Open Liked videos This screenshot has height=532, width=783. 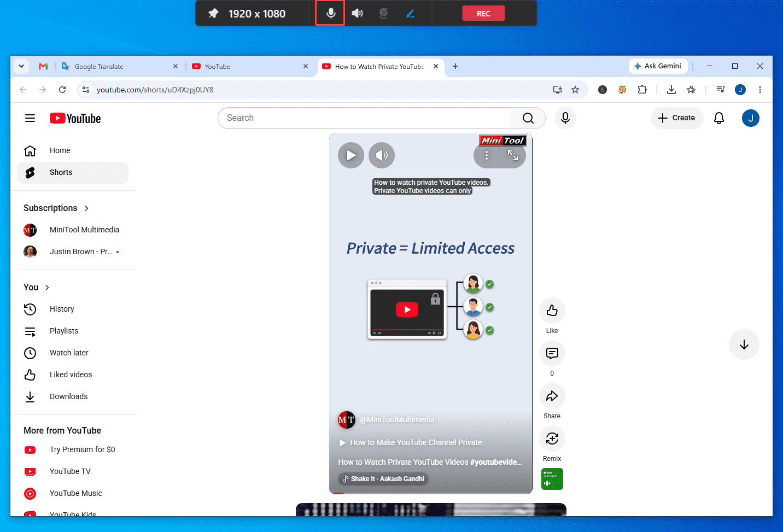[73, 375]
